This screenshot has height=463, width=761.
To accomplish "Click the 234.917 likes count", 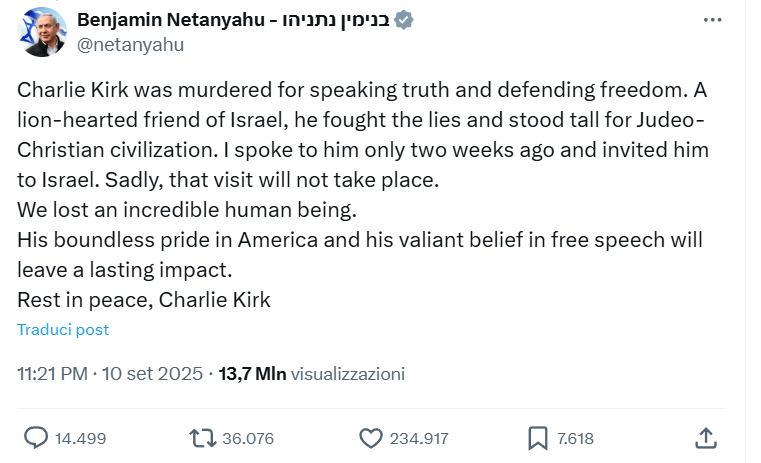I will [x=419, y=439].
